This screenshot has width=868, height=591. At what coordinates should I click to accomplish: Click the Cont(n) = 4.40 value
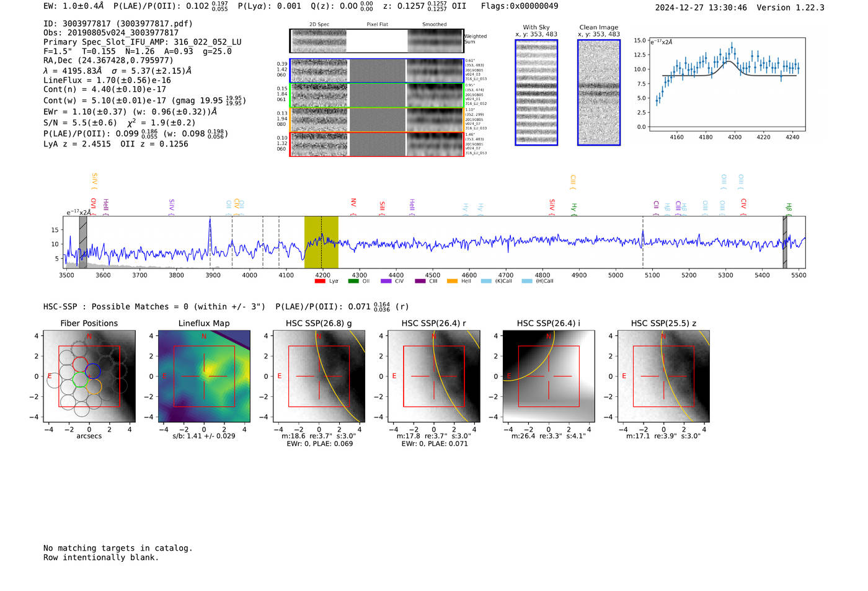point(105,89)
